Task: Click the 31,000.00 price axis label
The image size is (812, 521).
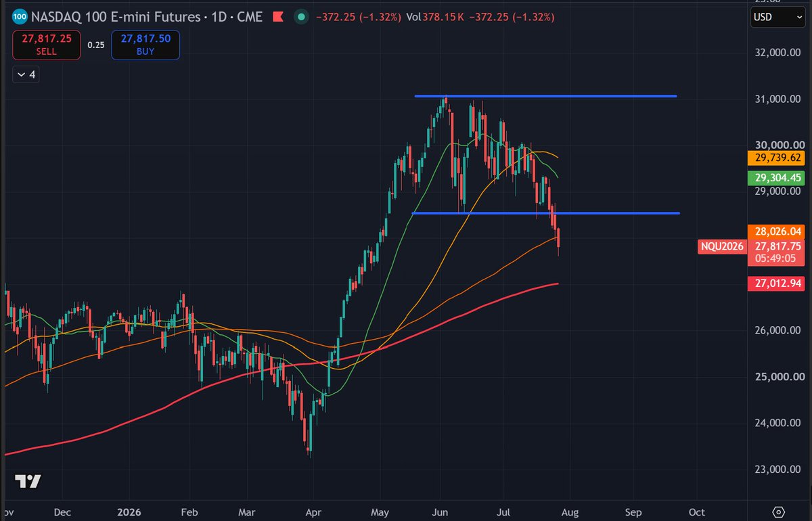Action: [x=778, y=99]
